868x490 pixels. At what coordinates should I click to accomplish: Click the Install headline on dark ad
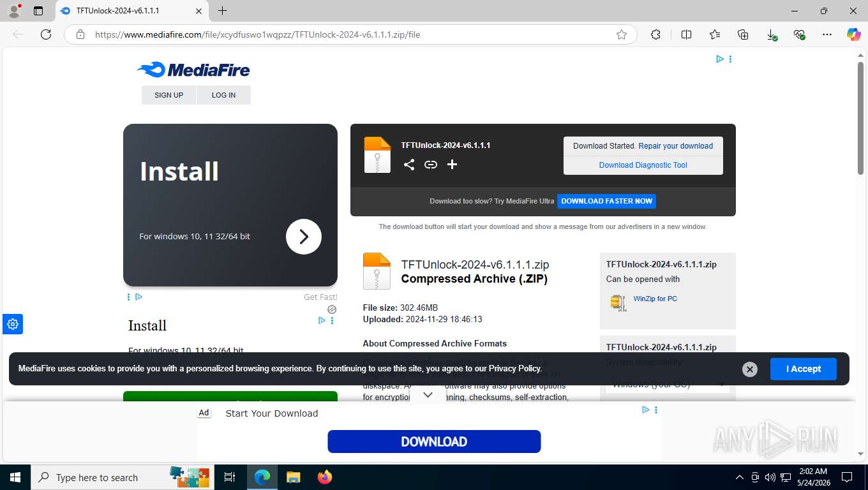point(179,172)
